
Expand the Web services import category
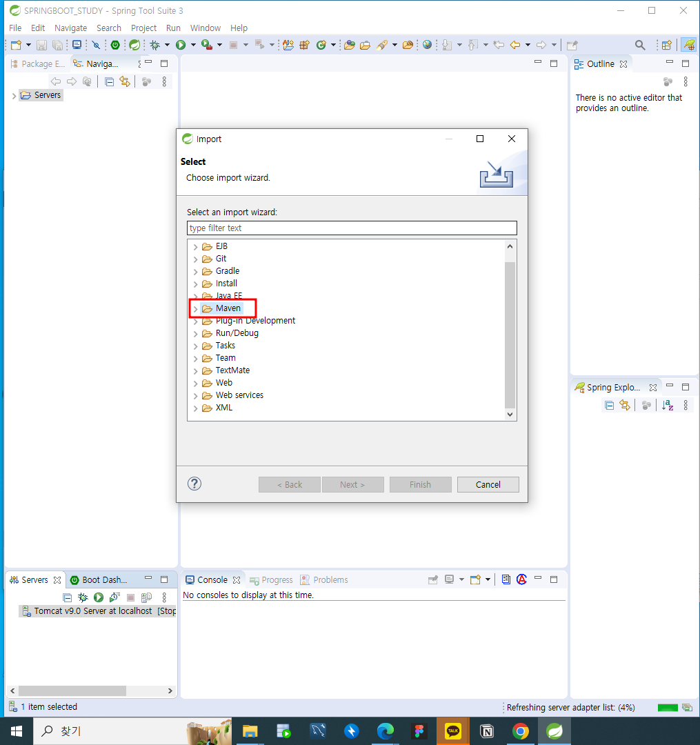(195, 396)
